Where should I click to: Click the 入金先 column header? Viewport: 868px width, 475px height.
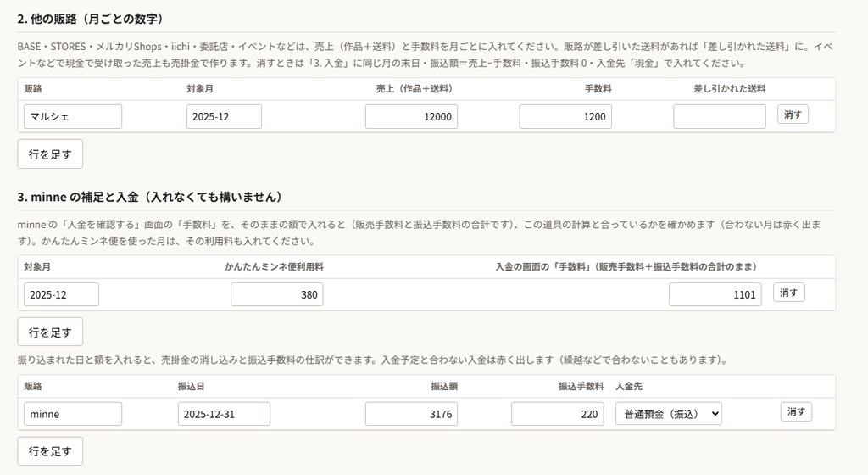pyautogui.click(x=629, y=387)
